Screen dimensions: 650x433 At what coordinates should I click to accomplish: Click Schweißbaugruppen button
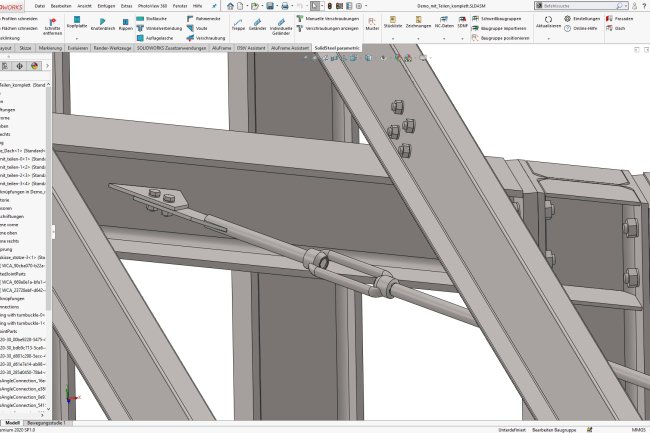point(496,19)
